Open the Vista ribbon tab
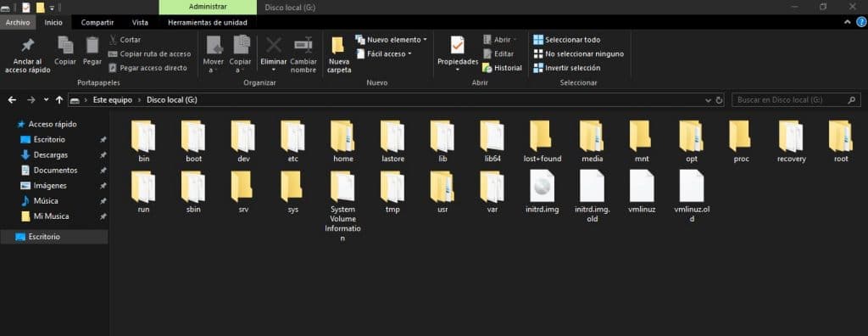The image size is (868, 336). pyautogui.click(x=140, y=23)
